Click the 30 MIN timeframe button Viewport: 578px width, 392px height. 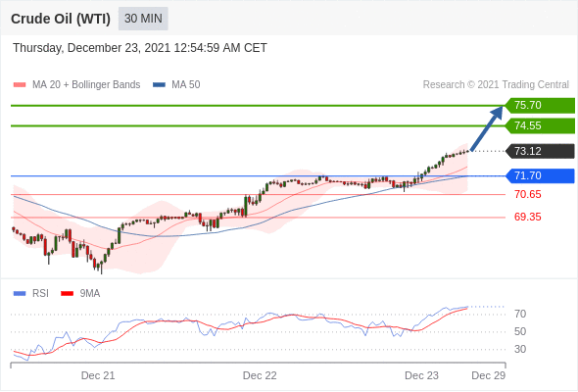[143, 19]
